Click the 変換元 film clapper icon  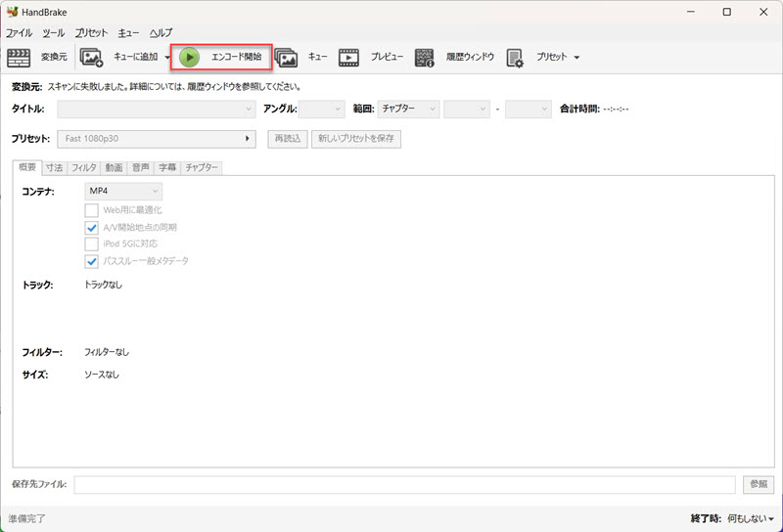(x=19, y=58)
